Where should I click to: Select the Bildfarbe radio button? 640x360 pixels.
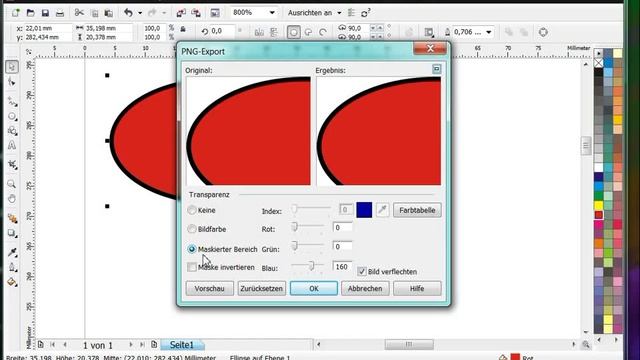tap(192, 229)
